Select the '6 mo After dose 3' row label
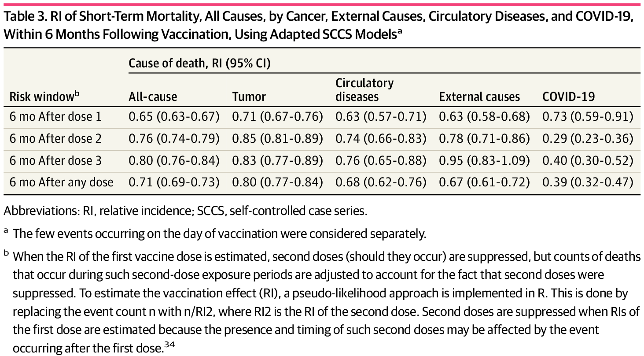Viewport: 644px width, 356px height. (x=56, y=160)
